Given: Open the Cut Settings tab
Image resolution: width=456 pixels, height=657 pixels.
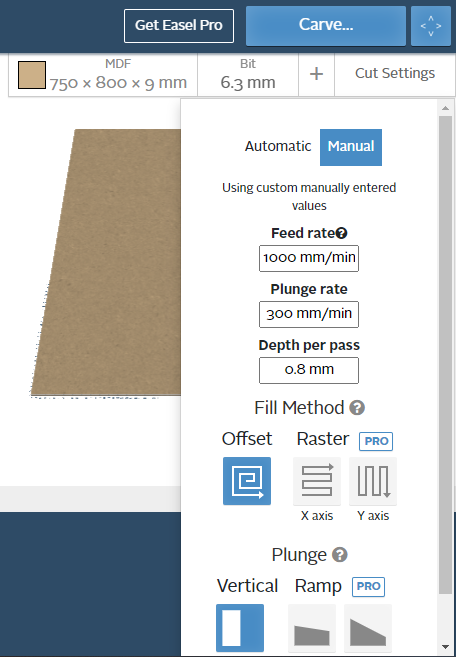Looking at the screenshot, I should 395,74.
